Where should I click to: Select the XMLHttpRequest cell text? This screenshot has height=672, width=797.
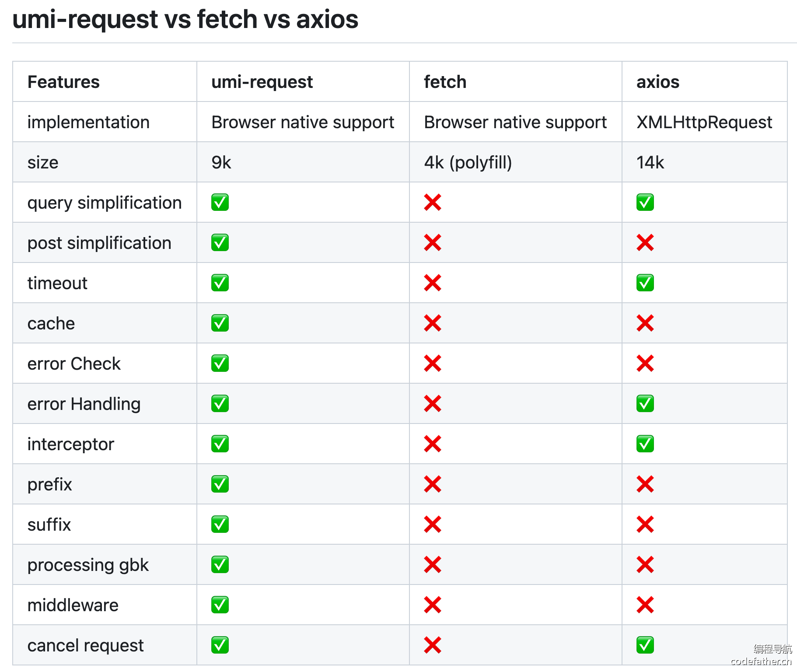click(704, 122)
